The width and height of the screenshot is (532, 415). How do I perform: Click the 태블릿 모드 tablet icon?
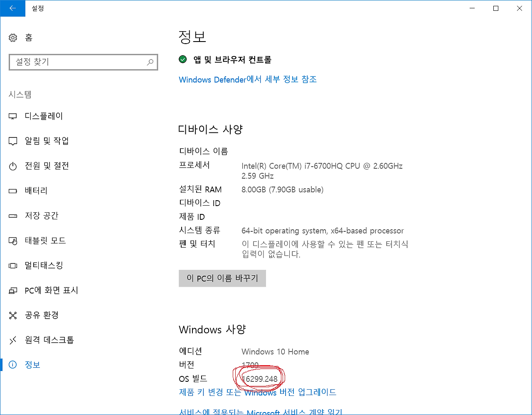[x=13, y=240]
